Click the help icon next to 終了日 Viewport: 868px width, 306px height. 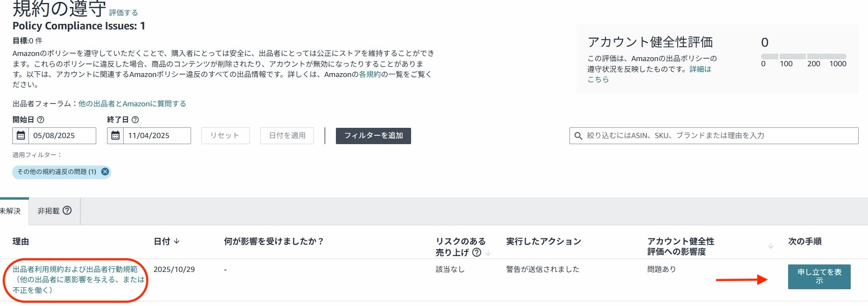pos(135,120)
